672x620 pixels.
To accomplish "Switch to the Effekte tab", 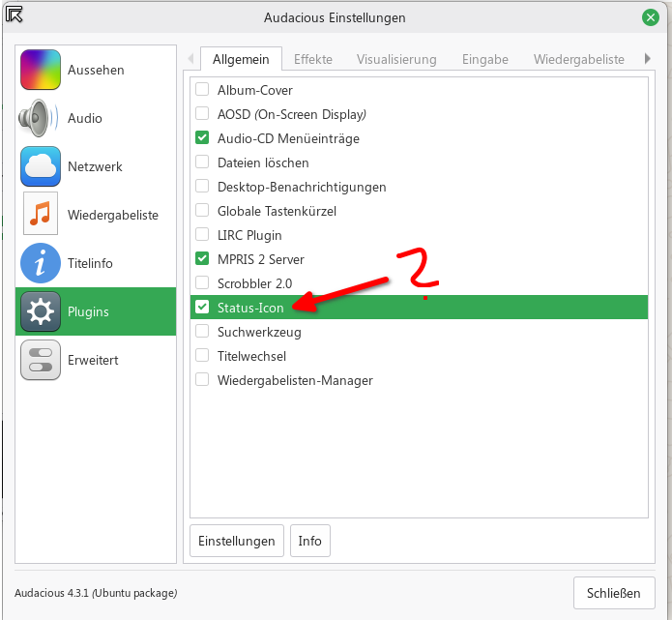I will [x=312, y=59].
